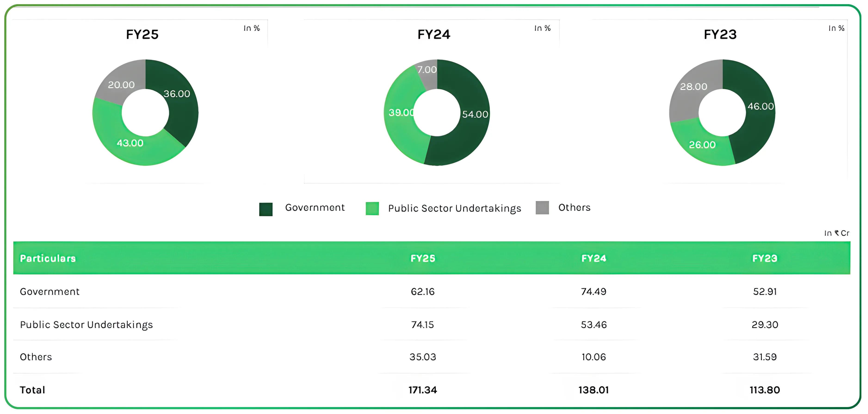Click the light green Public Sector Undertakings swatch
The height and width of the screenshot is (414, 868).
pyautogui.click(x=372, y=208)
